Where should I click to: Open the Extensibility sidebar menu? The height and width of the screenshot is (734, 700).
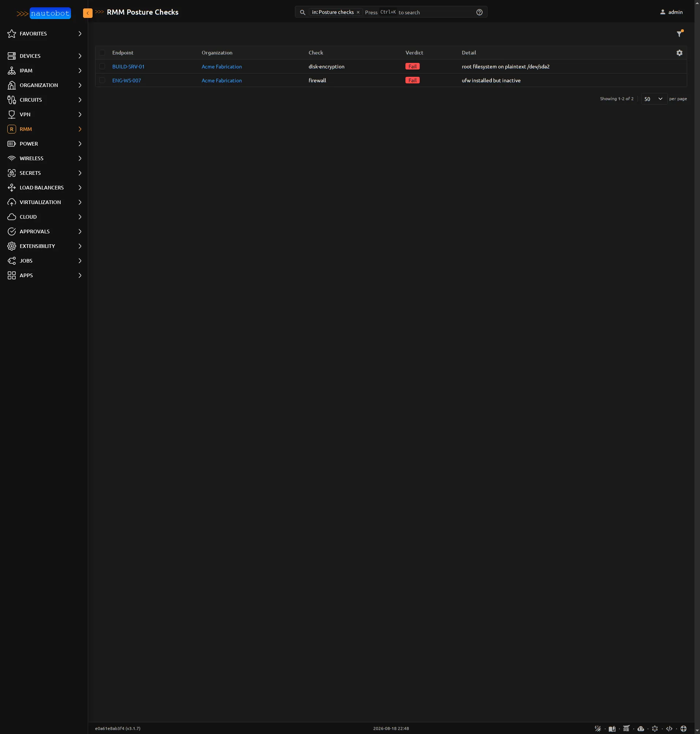44,246
